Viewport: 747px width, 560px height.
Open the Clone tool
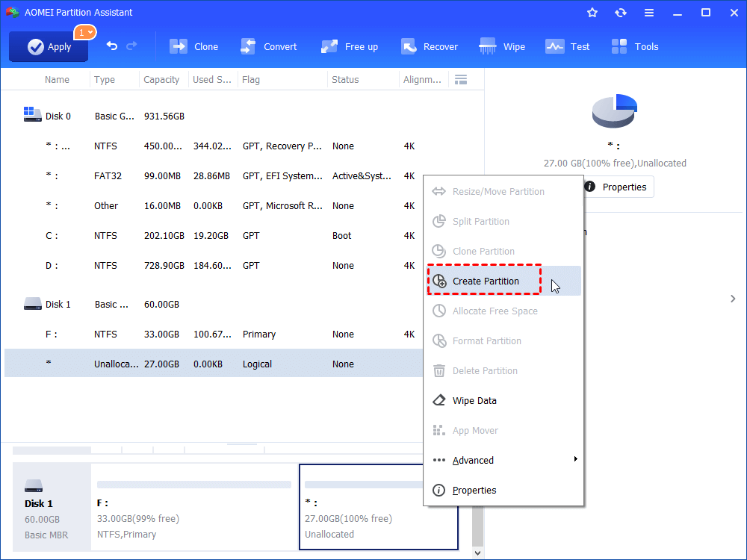click(x=194, y=46)
